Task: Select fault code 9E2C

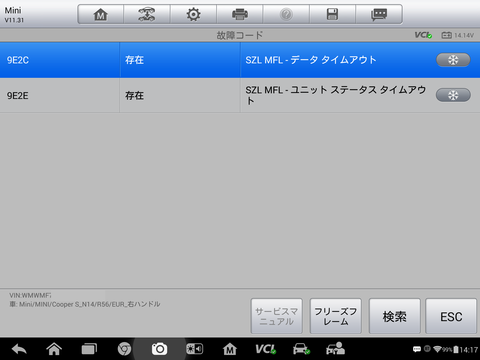Action: coord(18,60)
